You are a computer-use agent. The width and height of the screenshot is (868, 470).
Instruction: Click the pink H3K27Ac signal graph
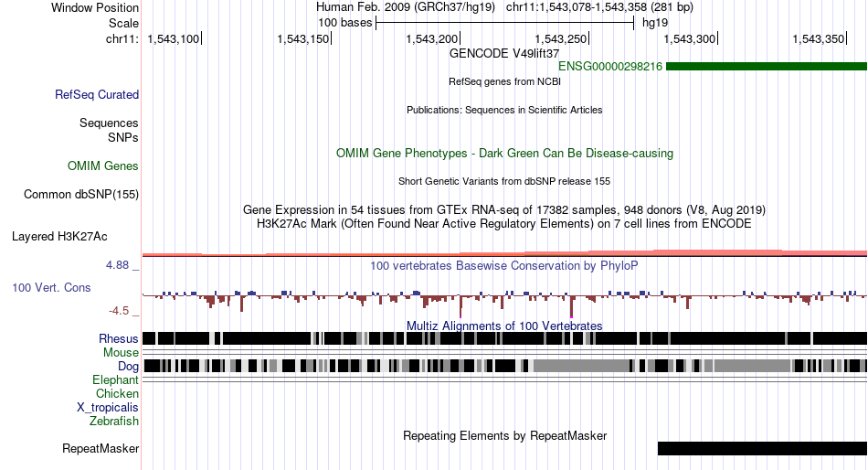pos(504,252)
